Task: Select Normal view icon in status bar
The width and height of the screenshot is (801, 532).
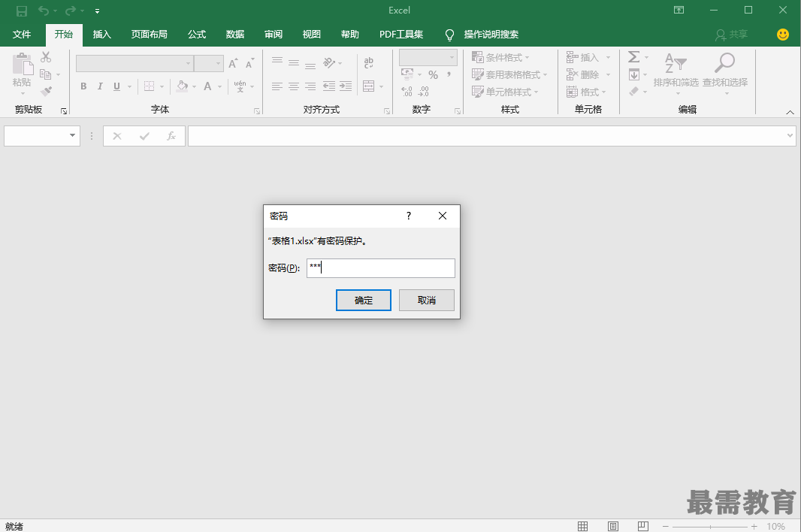Action: tap(582, 526)
